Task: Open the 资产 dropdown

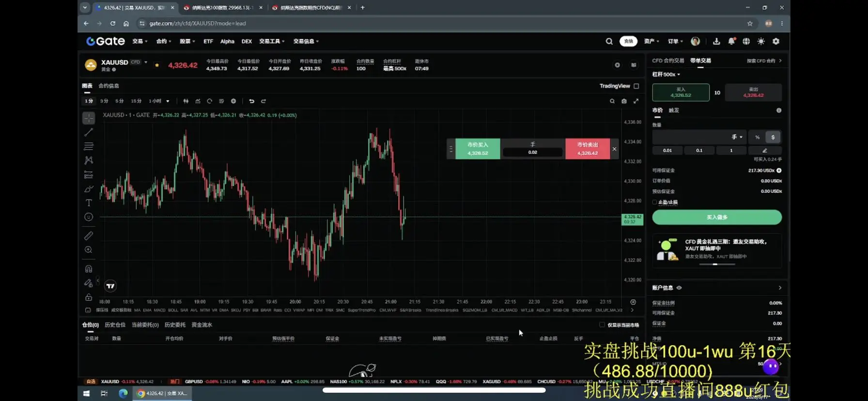Action: (651, 42)
